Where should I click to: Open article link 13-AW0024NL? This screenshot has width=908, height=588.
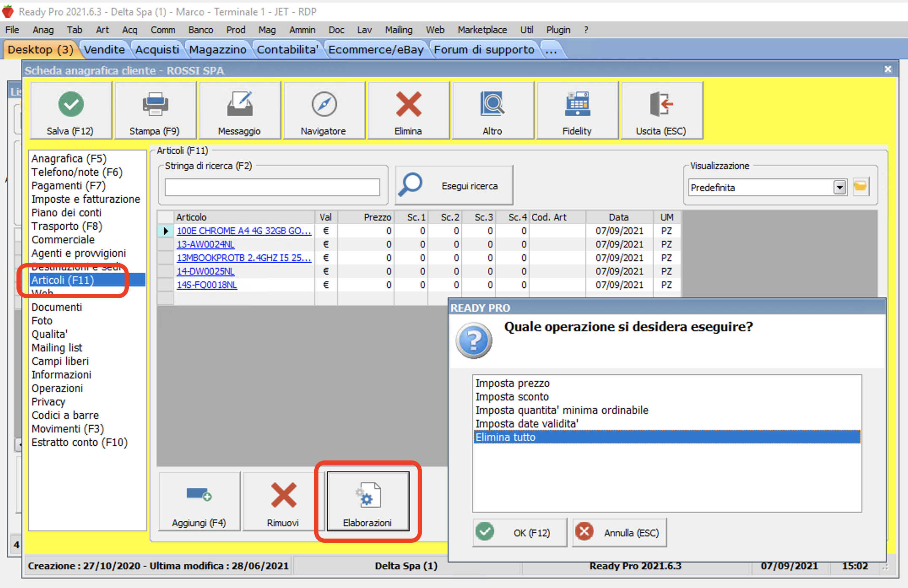205,245
